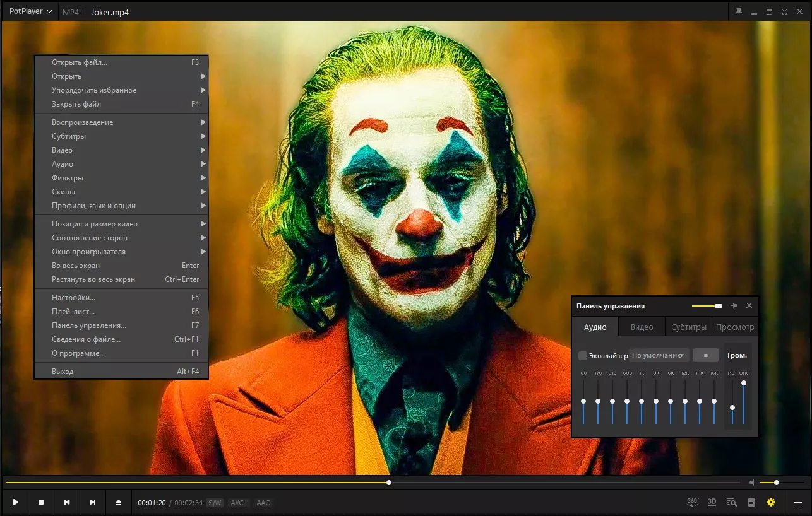Click the Гром. button in the audio panel
The height and width of the screenshot is (516, 812).
tap(737, 356)
